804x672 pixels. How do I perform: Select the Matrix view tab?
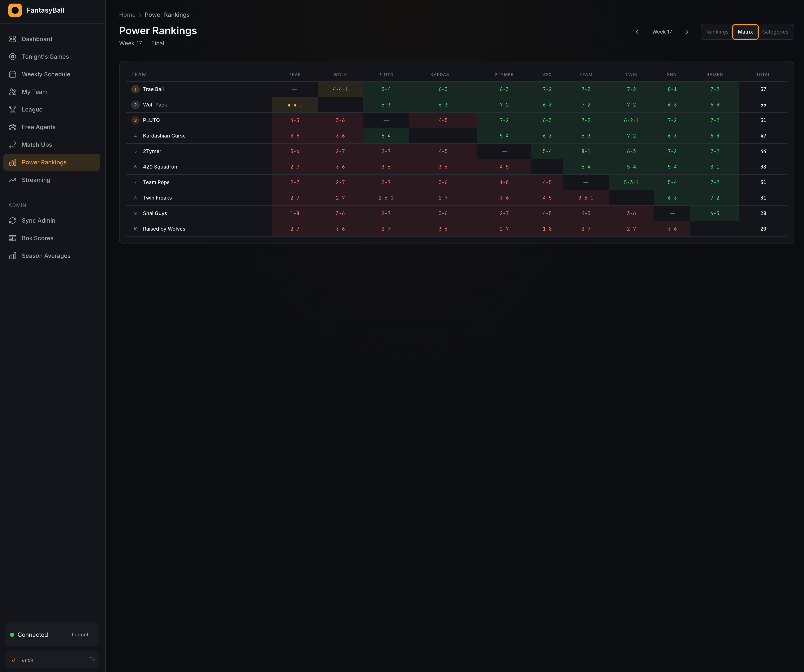tap(745, 32)
